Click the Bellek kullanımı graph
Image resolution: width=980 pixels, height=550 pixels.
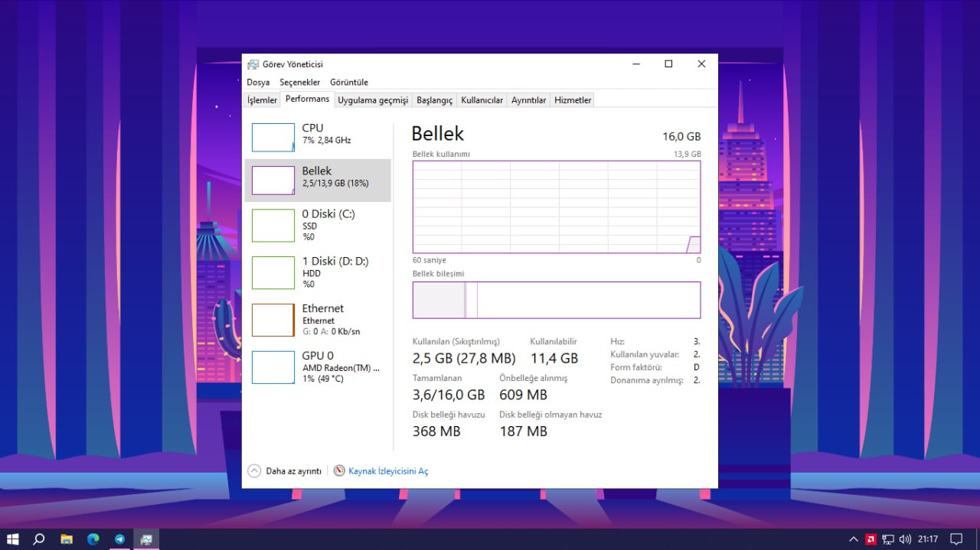click(x=557, y=207)
